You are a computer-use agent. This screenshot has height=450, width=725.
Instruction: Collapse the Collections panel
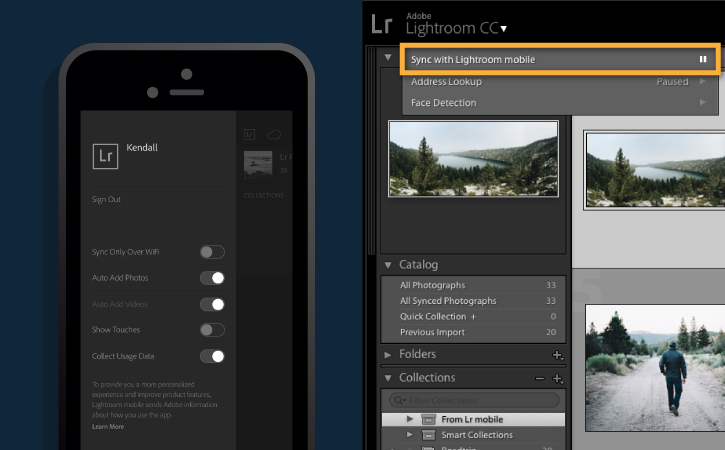[388, 378]
